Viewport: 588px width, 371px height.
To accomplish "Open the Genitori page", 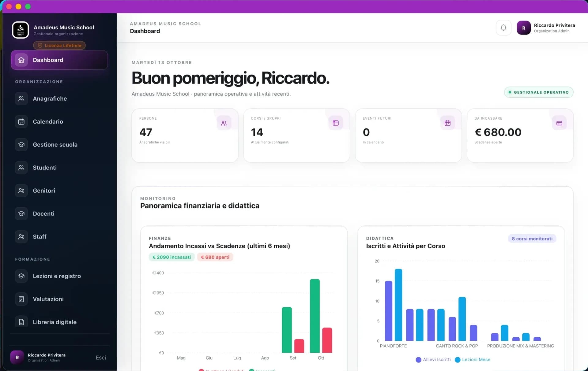I will point(59,191).
